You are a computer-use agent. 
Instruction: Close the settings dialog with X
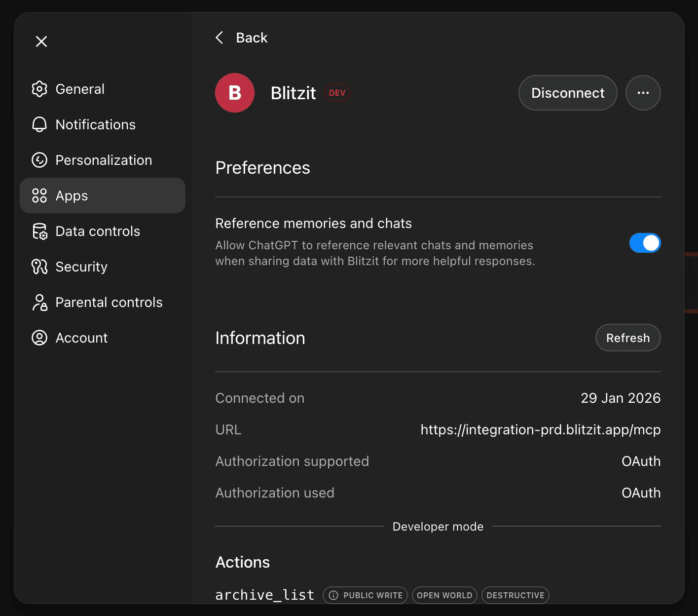(x=41, y=41)
